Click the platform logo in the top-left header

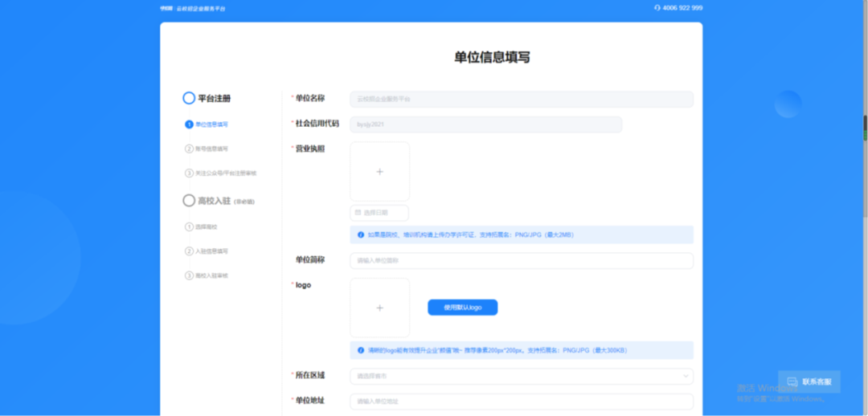pos(167,8)
